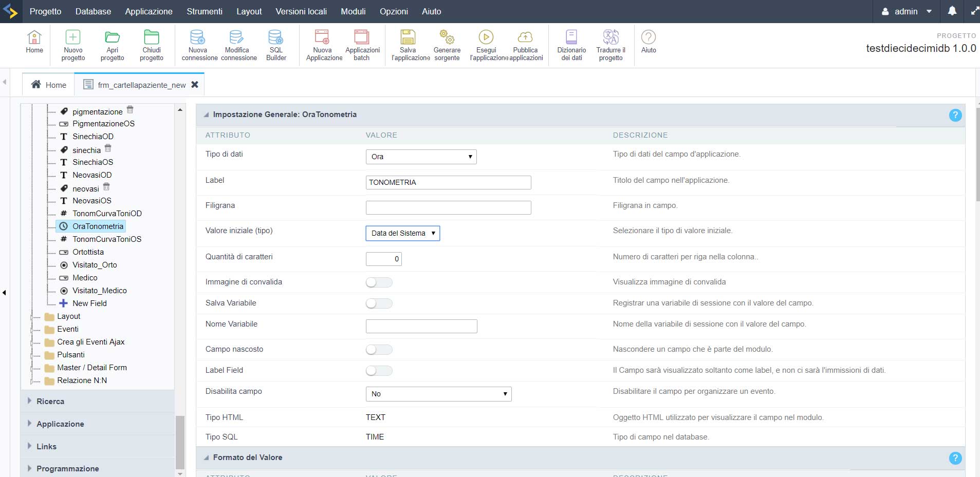Image resolution: width=980 pixels, height=477 pixels.
Task: Delete the pigmentazione field via trash icon
Action: click(x=130, y=109)
